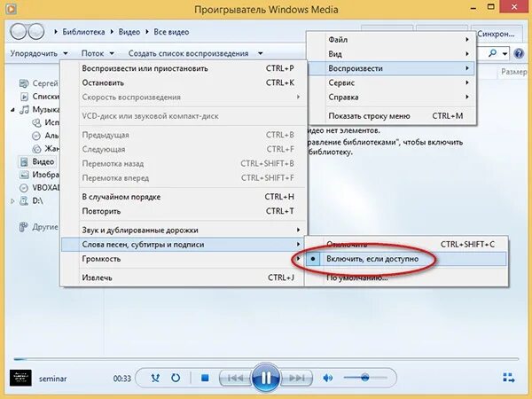Click the pictures icon in the navigation tree
Screen dimensions: 532x399
click(24, 175)
